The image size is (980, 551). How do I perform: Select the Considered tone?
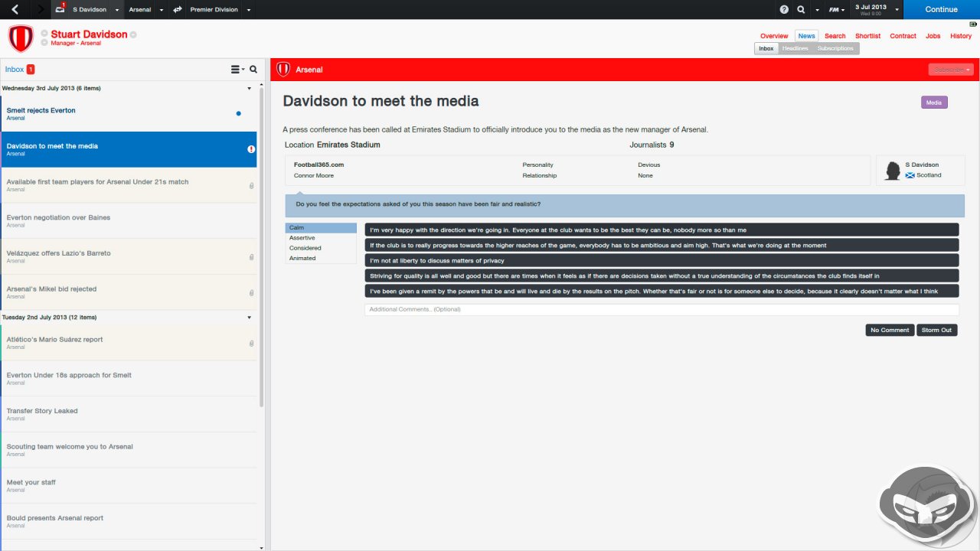(x=321, y=248)
